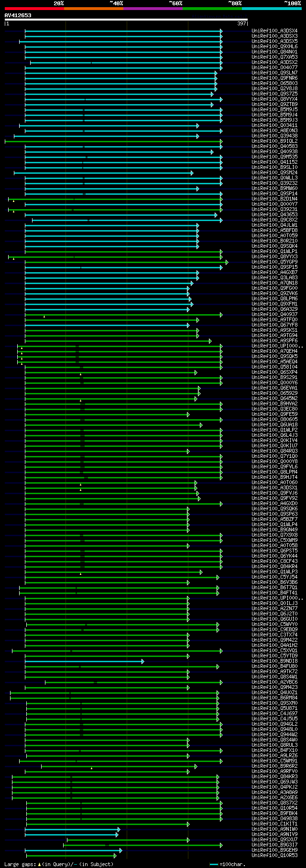
Task: Open hit UniRef100_Q03411
Action: click(274, 126)
